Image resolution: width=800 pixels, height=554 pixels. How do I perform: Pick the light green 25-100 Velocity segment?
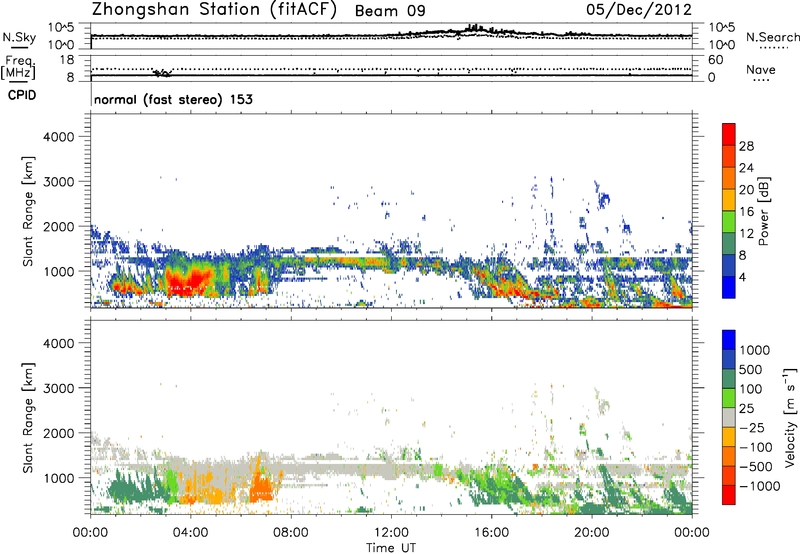729,398
